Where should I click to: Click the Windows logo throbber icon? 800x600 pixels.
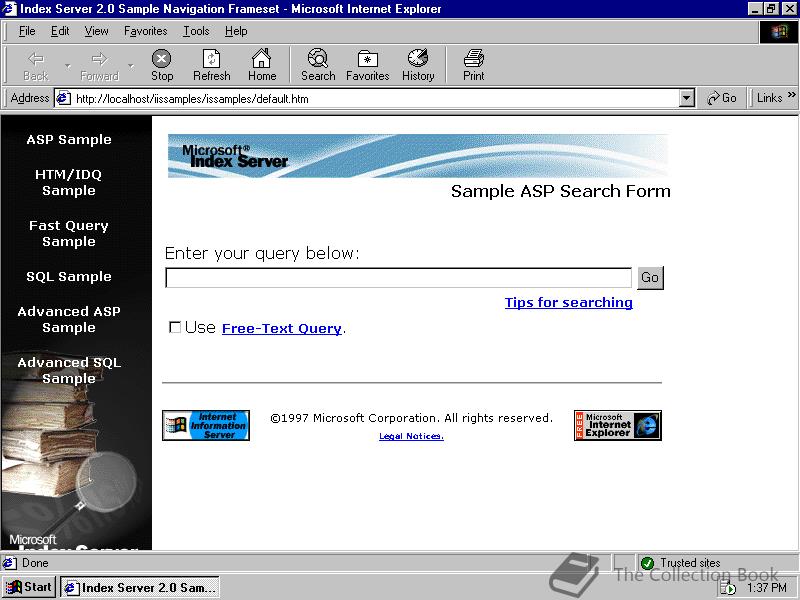[779, 32]
